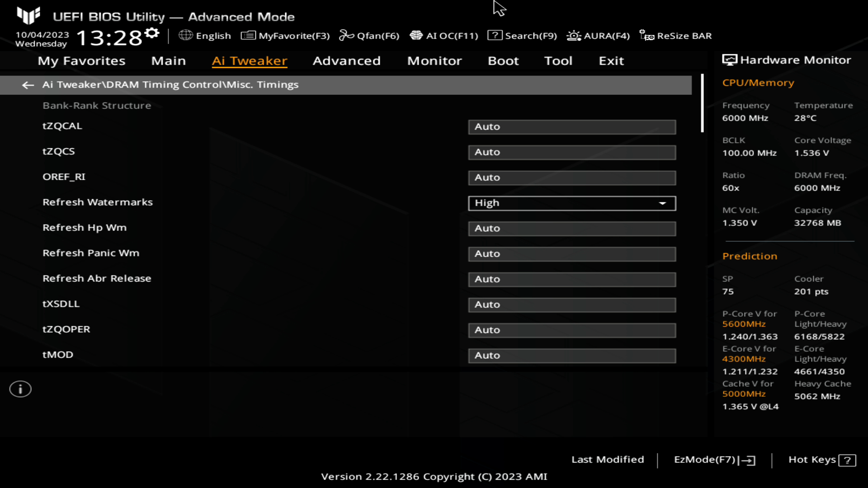Open the My Favorites tab
The image size is (868, 488).
(81, 61)
